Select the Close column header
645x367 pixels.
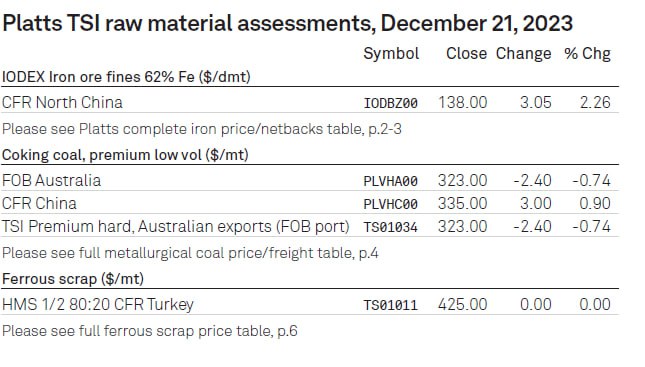(x=466, y=53)
